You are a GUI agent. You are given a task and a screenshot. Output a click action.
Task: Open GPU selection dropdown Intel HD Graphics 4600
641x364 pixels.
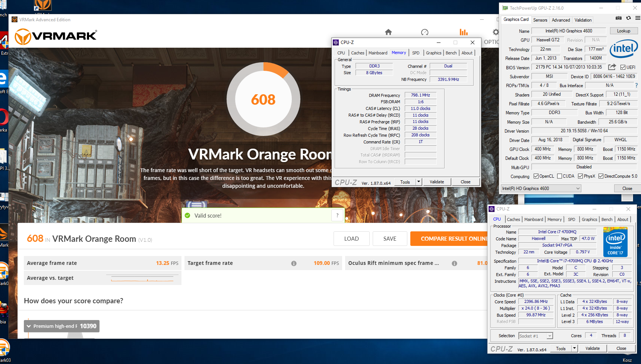[x=541, y=189]
